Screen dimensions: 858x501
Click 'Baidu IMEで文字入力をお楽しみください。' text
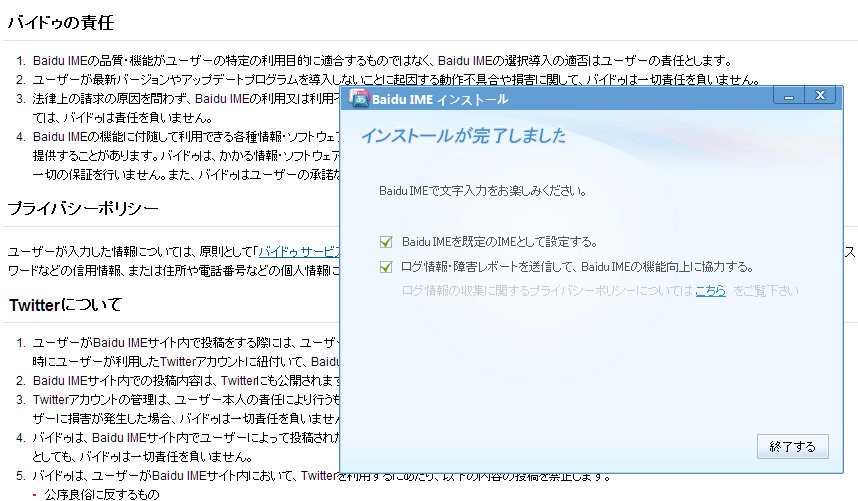[x=483, y=191]
